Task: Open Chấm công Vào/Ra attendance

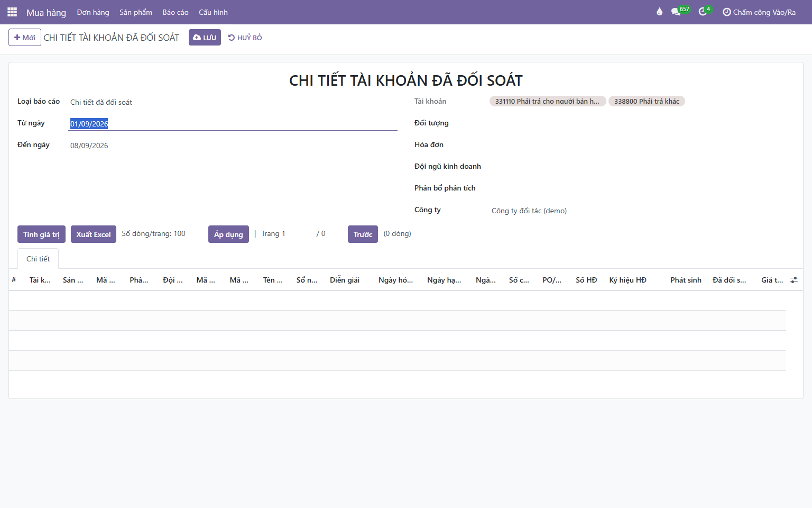Action: [x=759, y=12]
